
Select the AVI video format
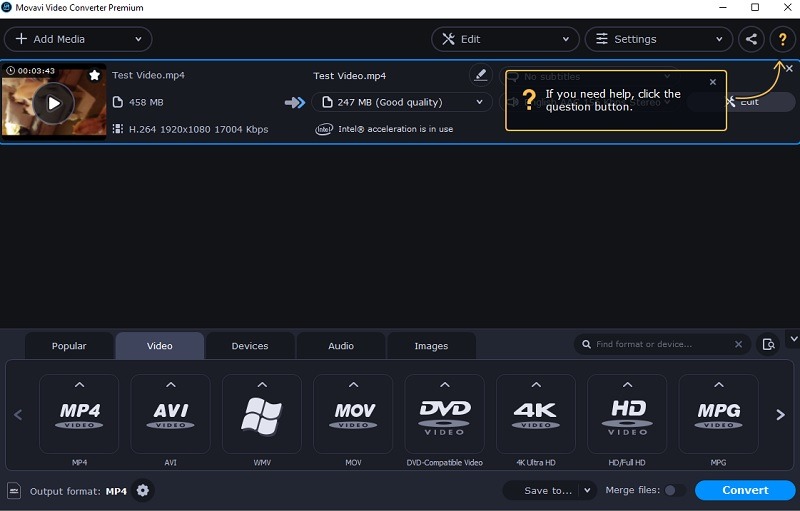tap(170, 414)
